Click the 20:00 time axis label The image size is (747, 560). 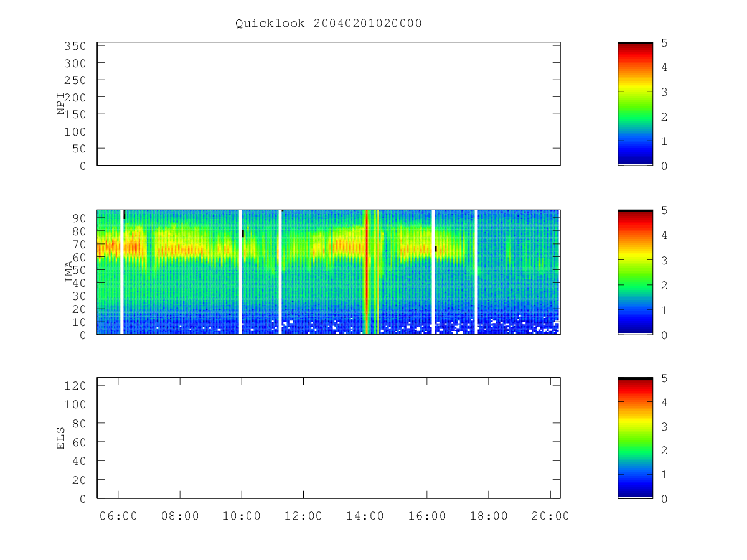550,516
